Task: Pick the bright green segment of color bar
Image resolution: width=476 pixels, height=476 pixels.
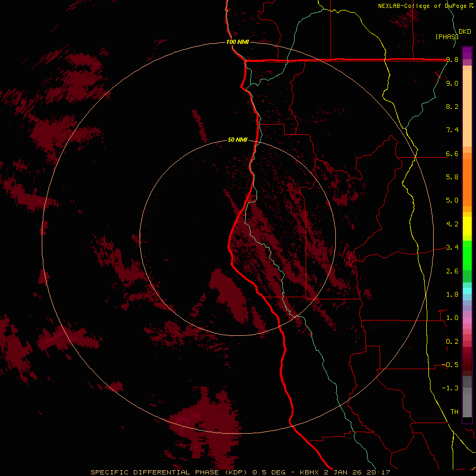Action: click(467, 255)
